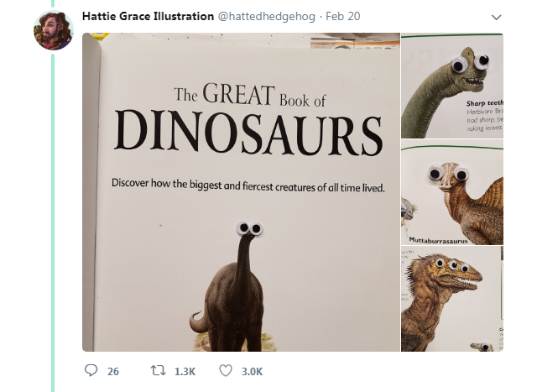Click the @hattedhedgehog handle
Screen dimensions: 537x392
[267, 16]
